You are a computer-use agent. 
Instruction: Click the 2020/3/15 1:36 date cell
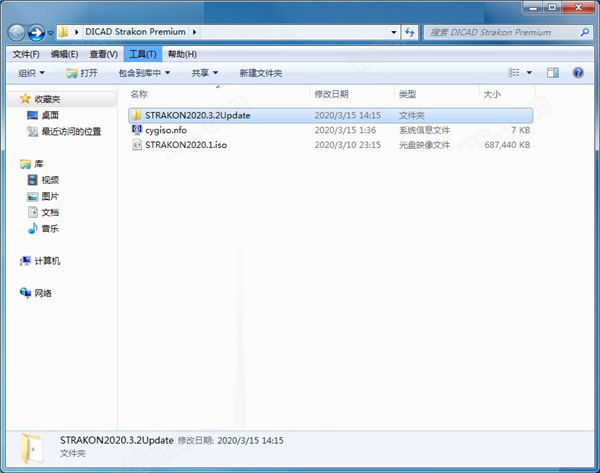pos(345,130)
